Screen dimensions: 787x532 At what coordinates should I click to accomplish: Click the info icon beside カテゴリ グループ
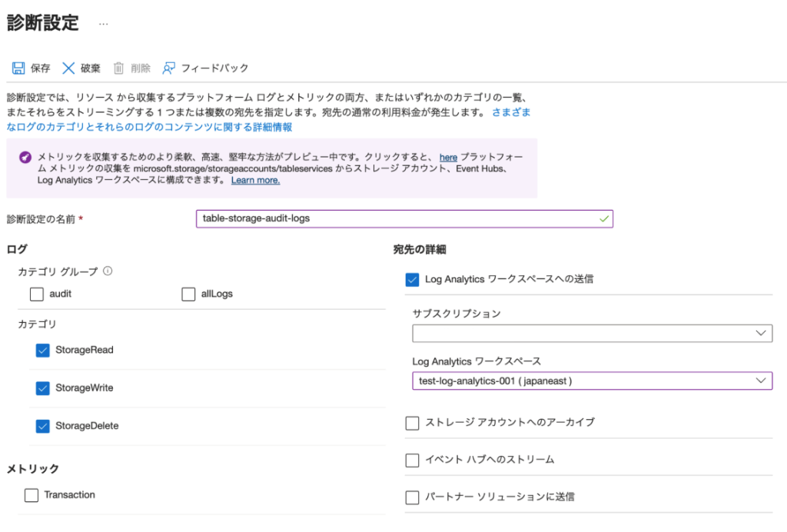tap(108, 271)
